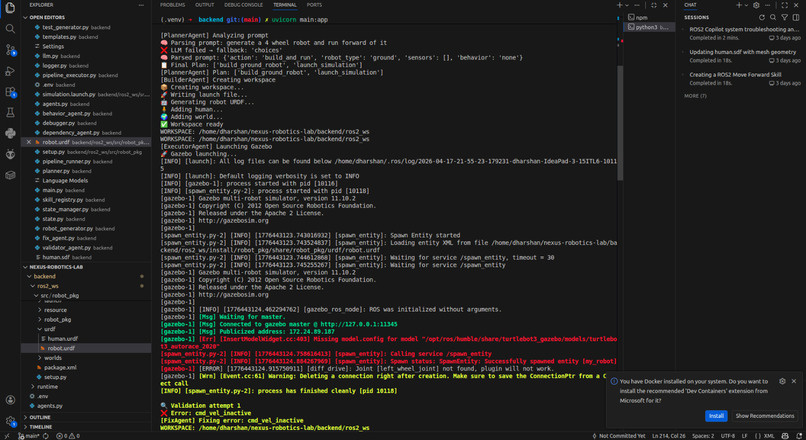Switch to the Ports tab

pyautogui.click(x=314, y=5)
